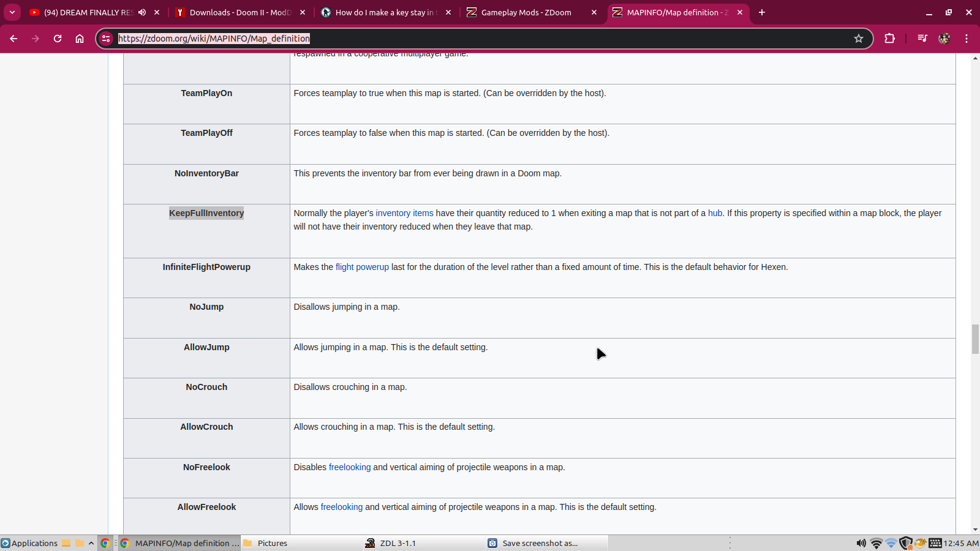The image size is (980, 551).
Task: Click the NoInventoryBar property name
Action: [206, 173]
